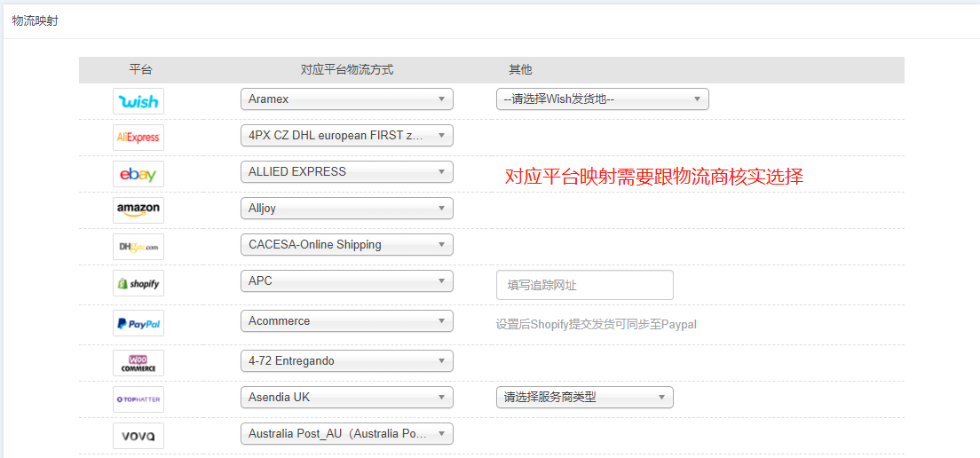980x458 pixels.
Task: Click the 填写追踪网址 input field
Action: coord(584,285)
